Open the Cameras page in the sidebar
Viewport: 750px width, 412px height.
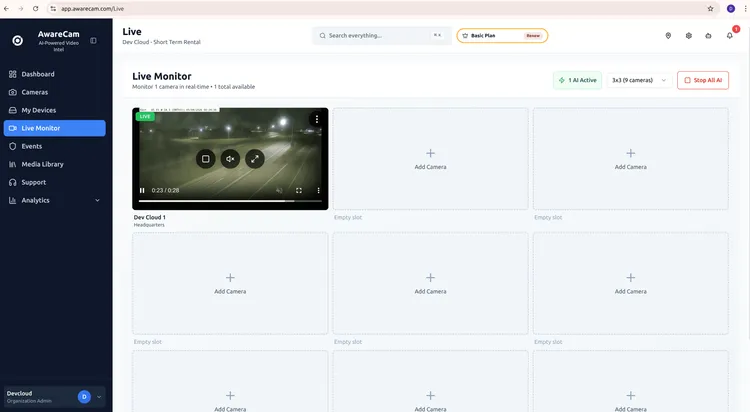55,92
